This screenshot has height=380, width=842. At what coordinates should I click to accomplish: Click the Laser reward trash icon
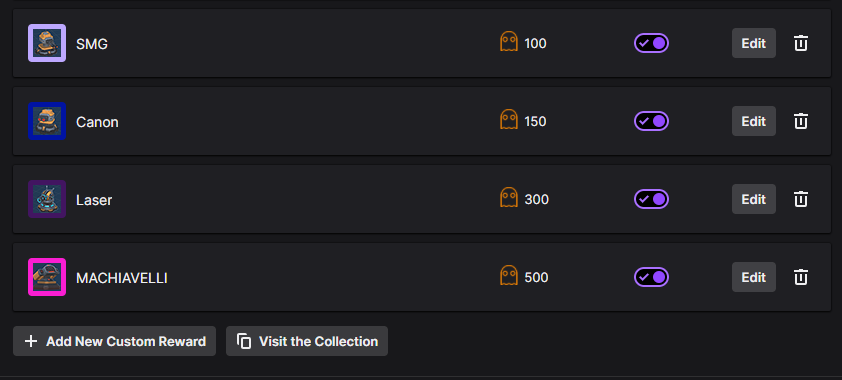[x=801, y=199]
